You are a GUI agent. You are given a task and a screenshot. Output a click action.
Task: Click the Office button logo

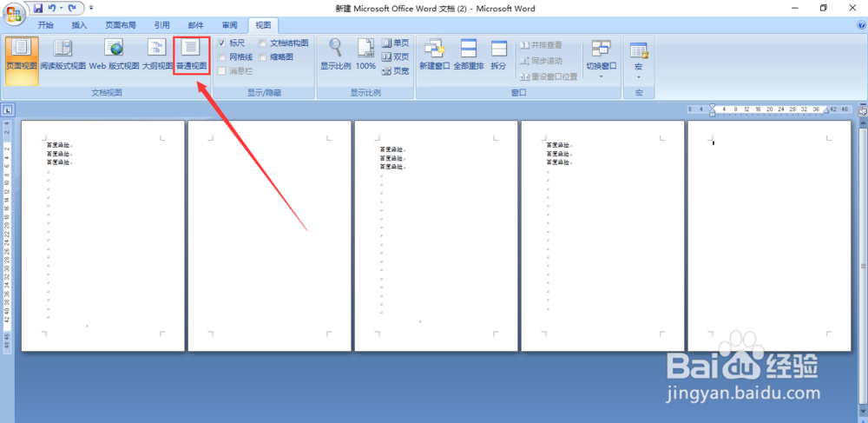tap(13, 13)
